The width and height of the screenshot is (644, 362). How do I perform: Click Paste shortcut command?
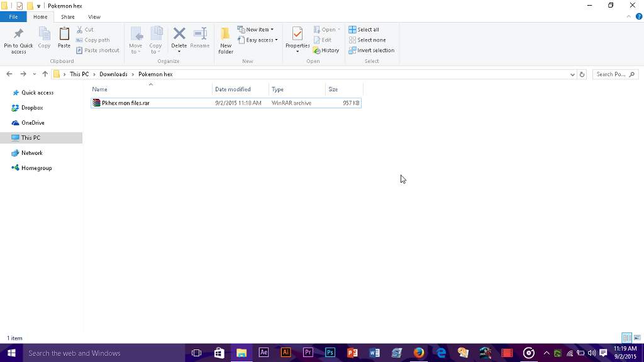97,50
